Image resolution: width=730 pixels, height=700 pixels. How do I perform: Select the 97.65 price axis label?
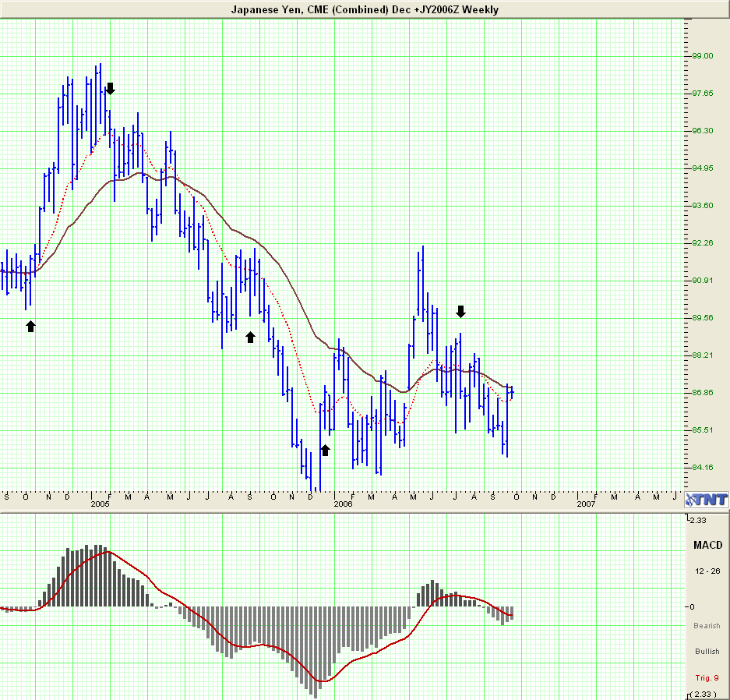click(703, 93)
